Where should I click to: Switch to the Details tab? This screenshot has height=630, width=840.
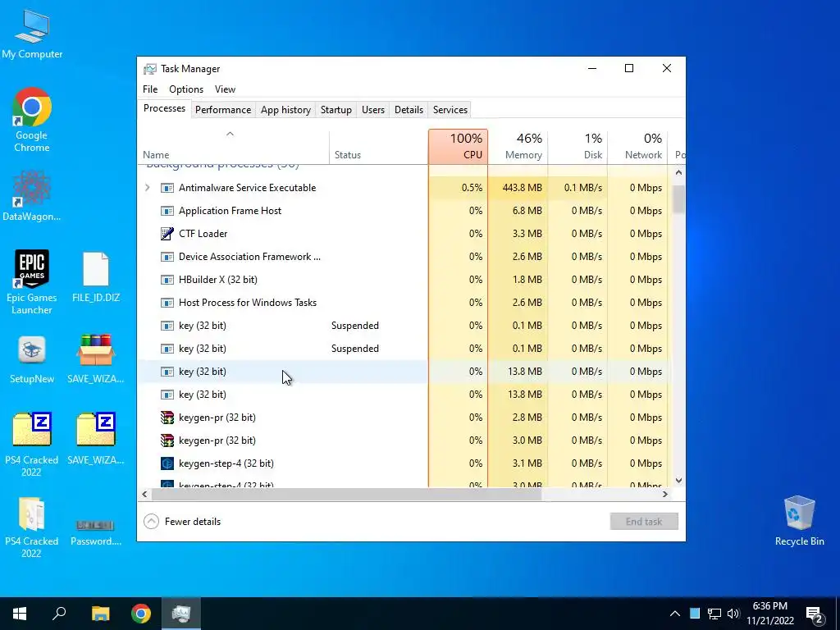[x=409, y=109]
